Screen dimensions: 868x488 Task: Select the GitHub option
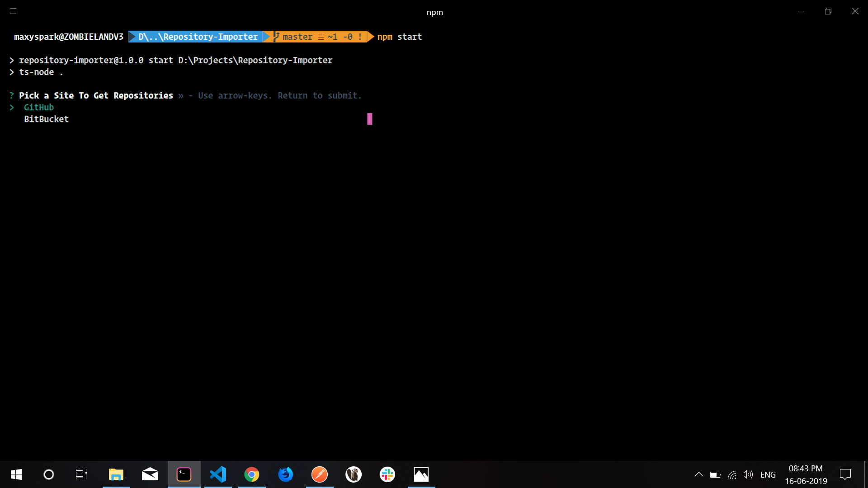[39, 108]
